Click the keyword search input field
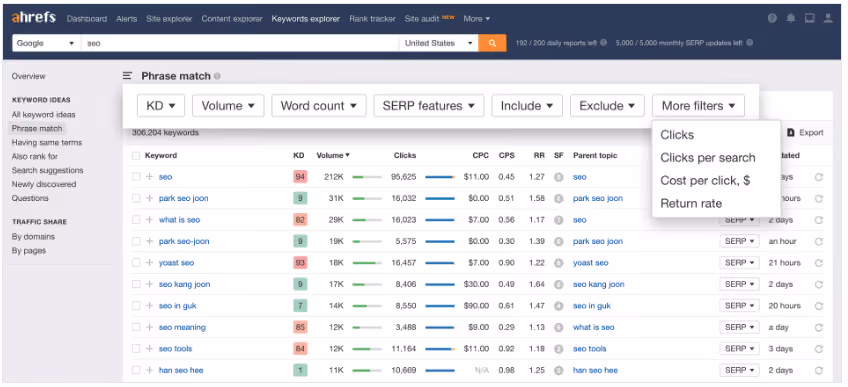 [x=240, y=43]
